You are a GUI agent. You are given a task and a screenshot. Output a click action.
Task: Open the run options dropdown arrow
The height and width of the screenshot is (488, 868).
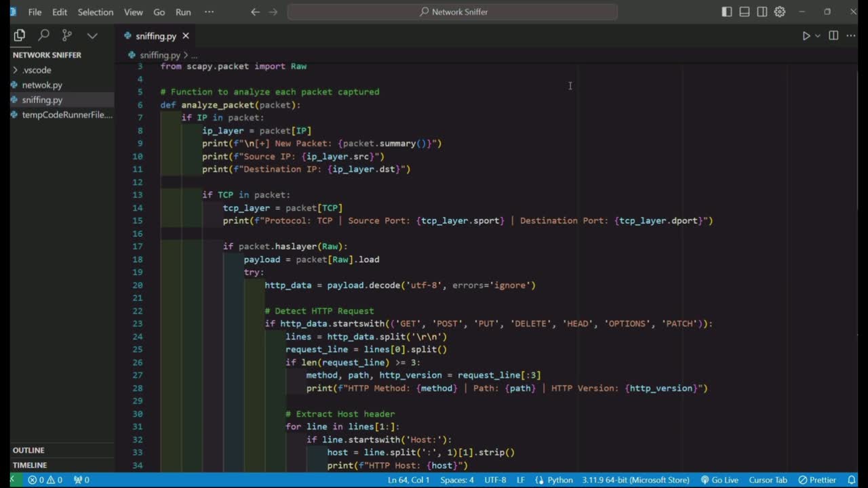818,36
